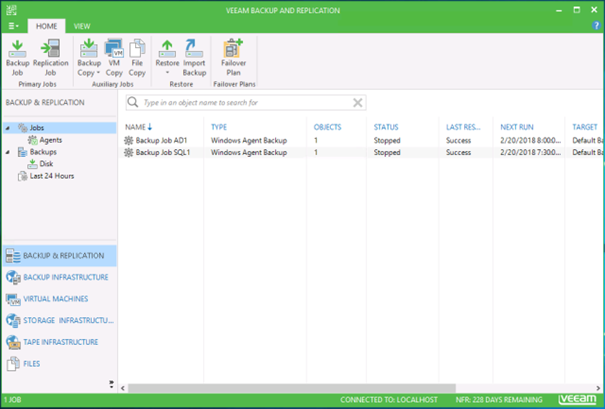605x409 pixels.
Task: Collapse the Jobs tree node
Action: [x=8, y=128]
